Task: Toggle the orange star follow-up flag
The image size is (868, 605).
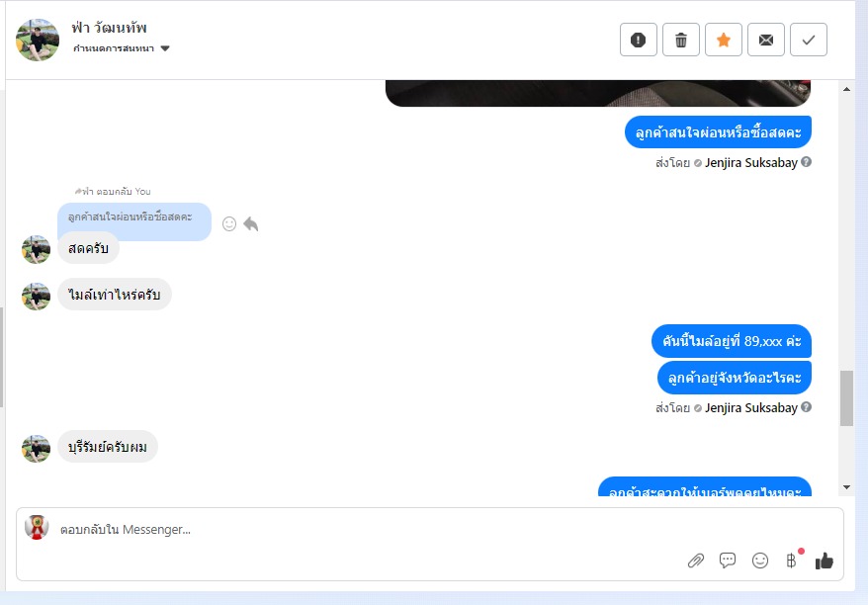Action: click(x=724, y=40)
